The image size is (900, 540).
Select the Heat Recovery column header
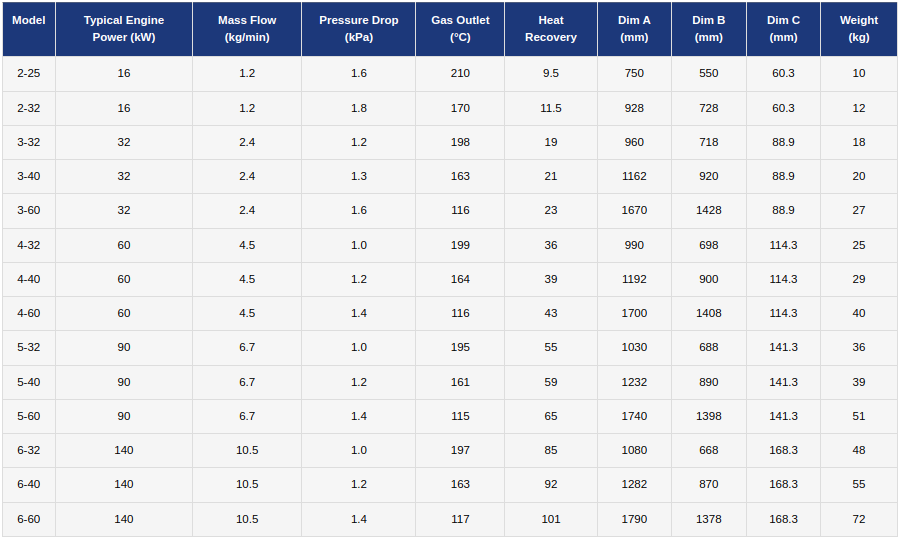[x=551, y=29]
